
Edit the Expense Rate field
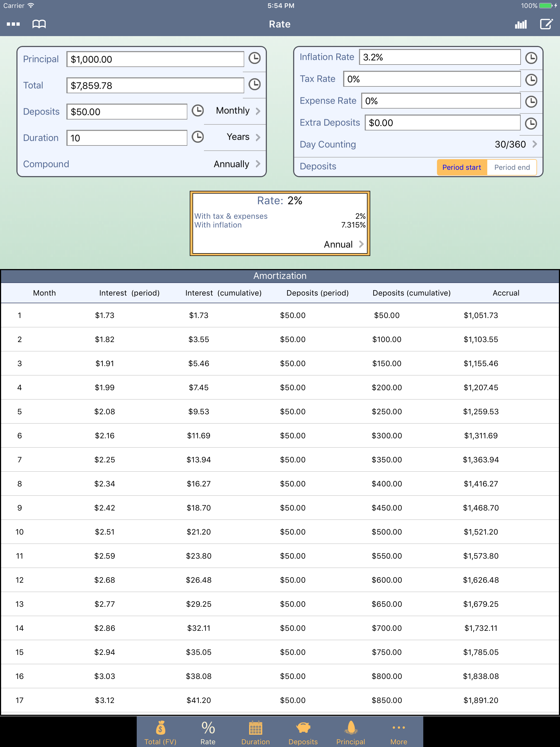(441, 101)
